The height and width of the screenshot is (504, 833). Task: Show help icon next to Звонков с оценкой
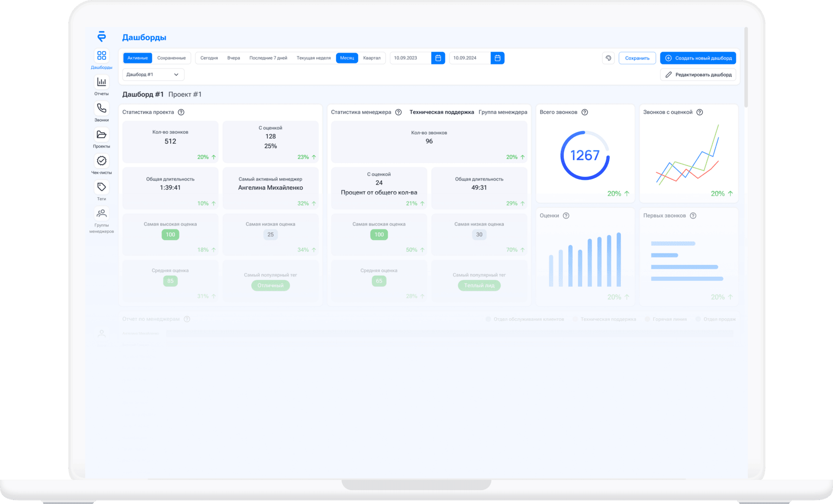700,112
